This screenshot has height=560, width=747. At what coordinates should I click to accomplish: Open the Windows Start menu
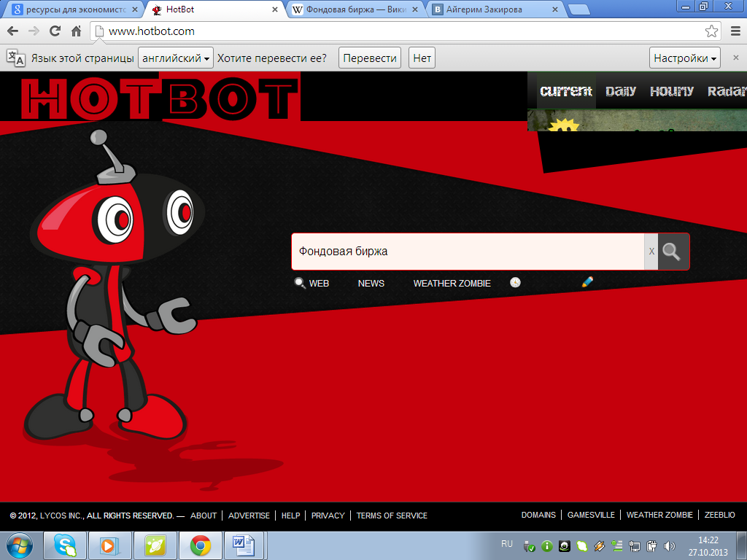20,545
